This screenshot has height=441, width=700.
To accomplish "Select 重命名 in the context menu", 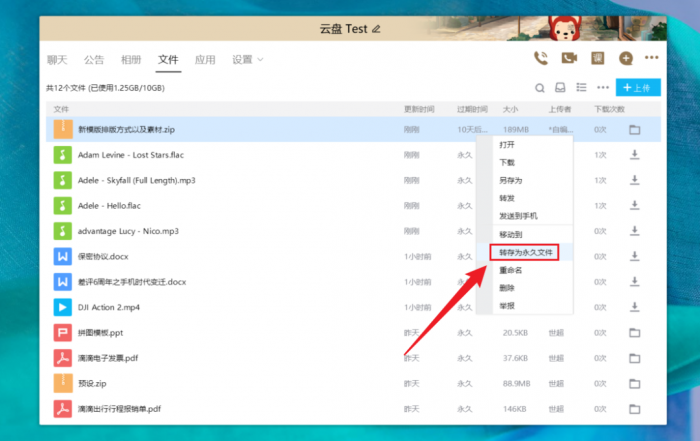I will click(510, 270).
